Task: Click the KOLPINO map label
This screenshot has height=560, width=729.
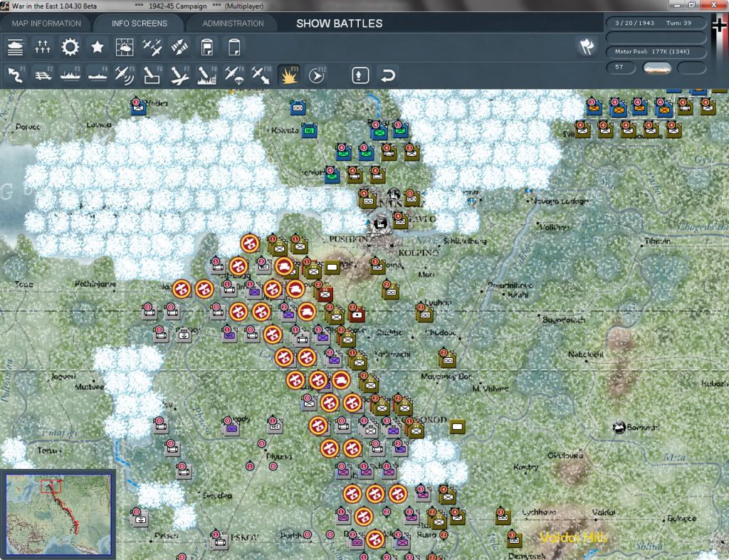Action: [x=419, y=253]
